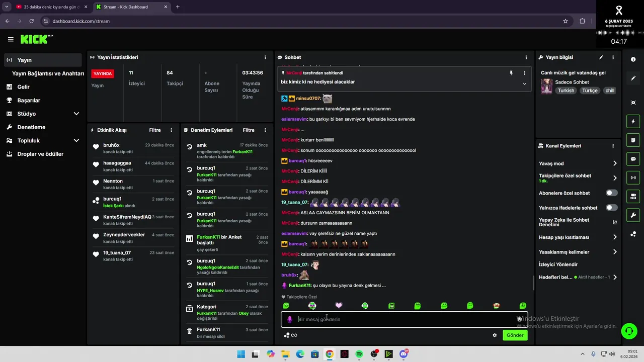Open Gelir in left sidebar
The image size is (644, 362).
(43, 87)
